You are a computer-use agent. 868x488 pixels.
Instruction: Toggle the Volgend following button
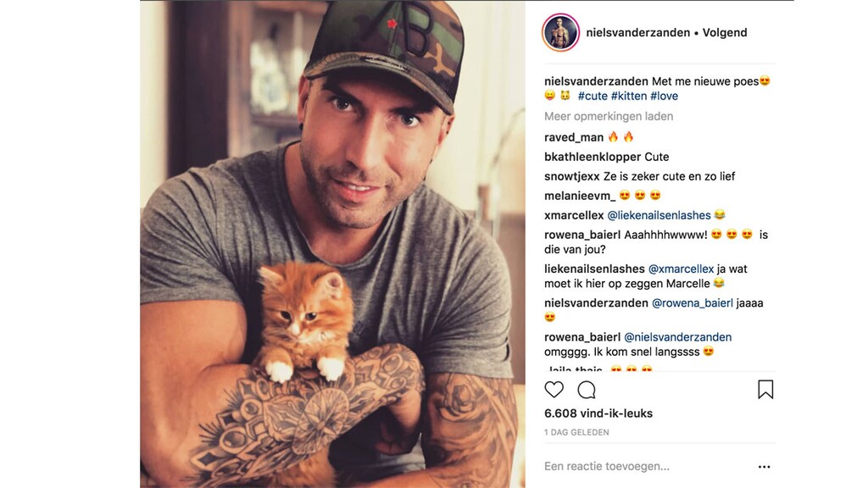click(x=725, y=33)
